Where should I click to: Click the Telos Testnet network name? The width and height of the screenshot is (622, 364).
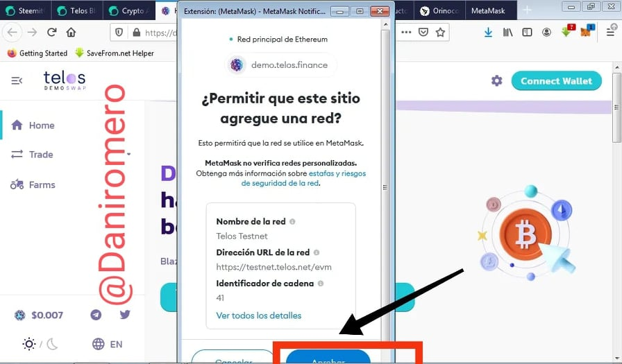(242, 236)
